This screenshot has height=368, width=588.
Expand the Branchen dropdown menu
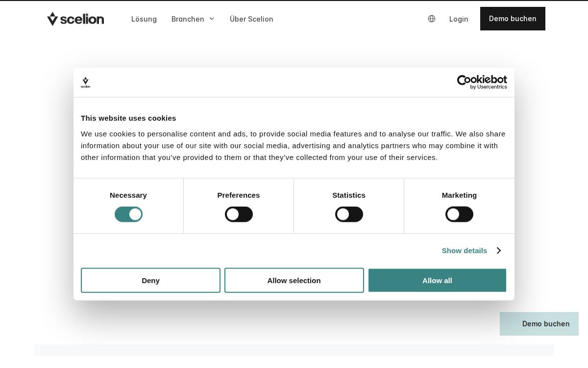(x=193, y=19)
